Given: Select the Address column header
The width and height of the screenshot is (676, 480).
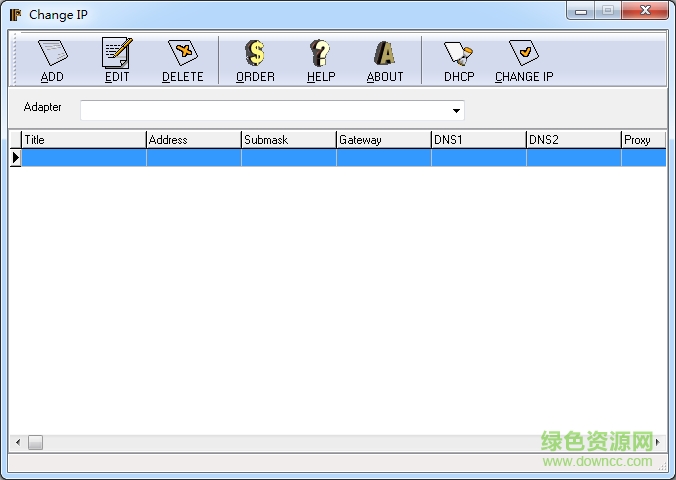Looking at the screenshot, I should tap(193, 140).
